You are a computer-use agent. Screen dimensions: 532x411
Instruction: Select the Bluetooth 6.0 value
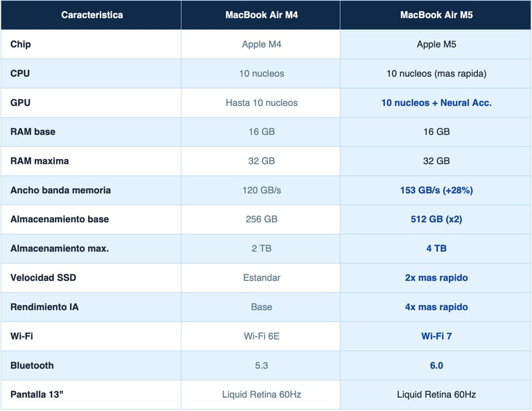pyautogui.click(x=436, y=365)
